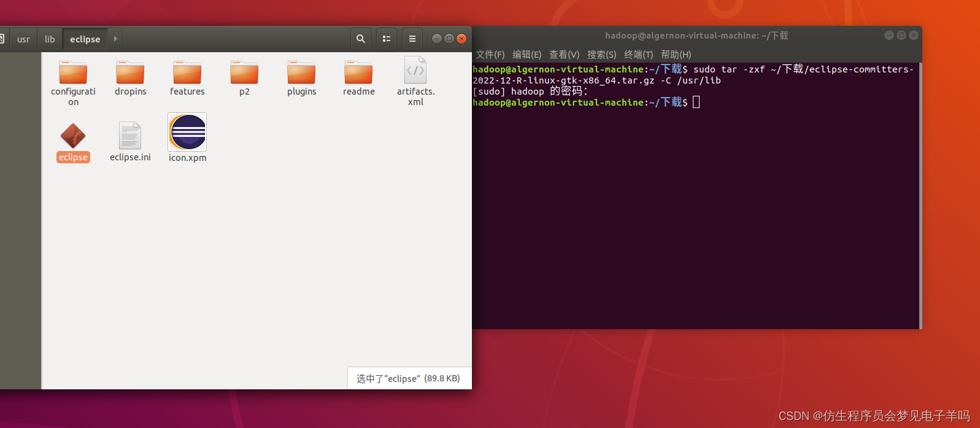Viewport: 980px width, 428px height.
Task: Maximize the file manager window
Action: pos(449,39)
